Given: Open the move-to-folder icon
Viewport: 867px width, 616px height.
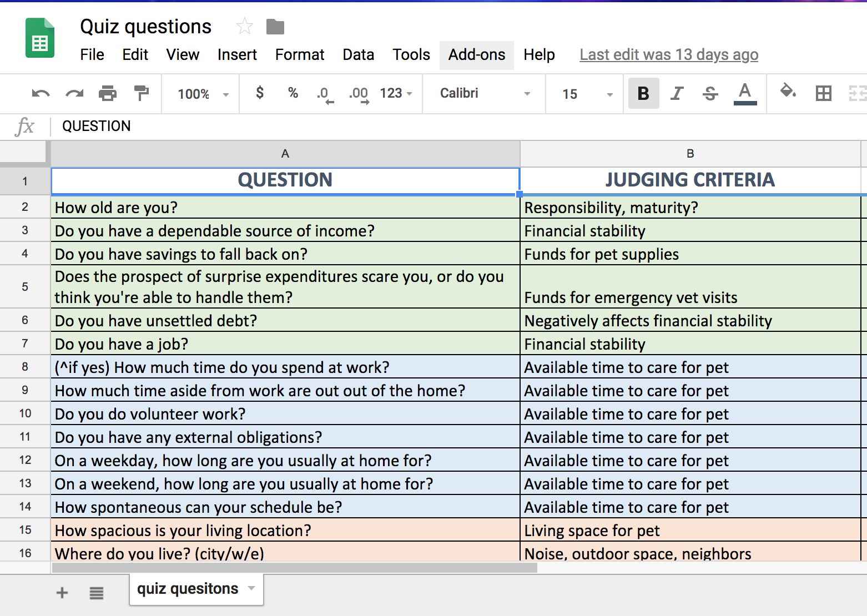Looking at the screenshot, I should click(x=275, y=27).
